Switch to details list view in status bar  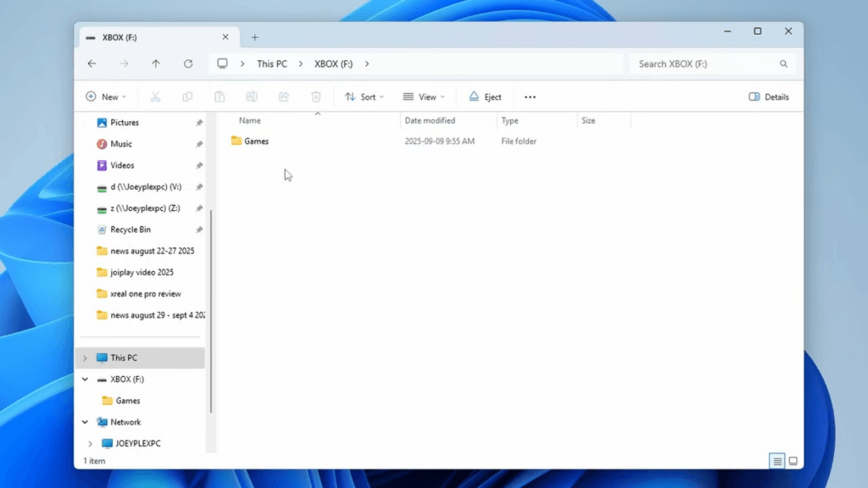pos(776,461)
